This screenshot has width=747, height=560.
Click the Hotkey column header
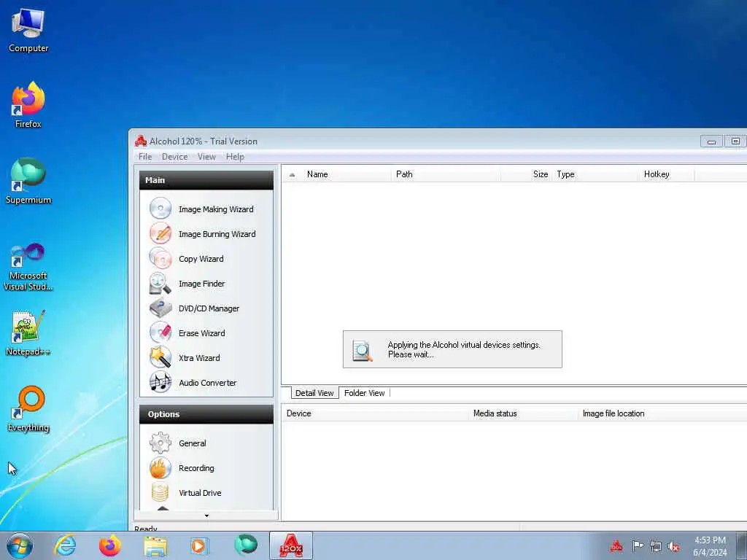pyautogui.click(x=666, y=174)
